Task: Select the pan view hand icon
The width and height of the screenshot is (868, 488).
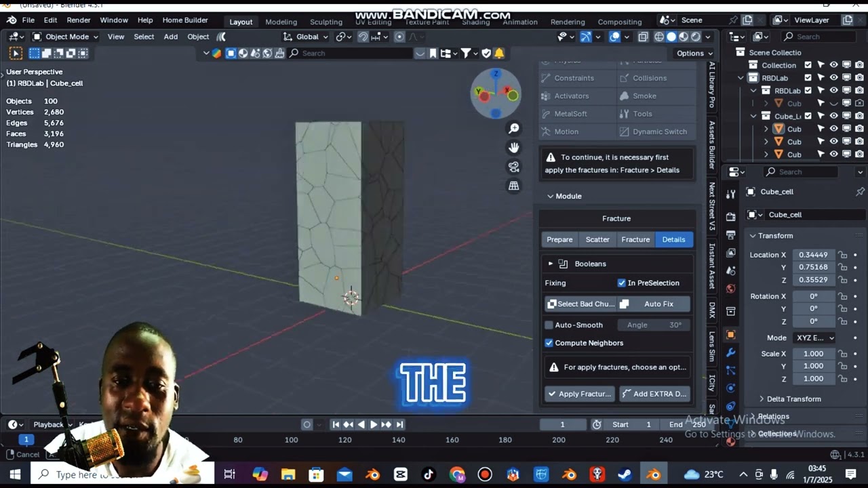Action: 514,148
